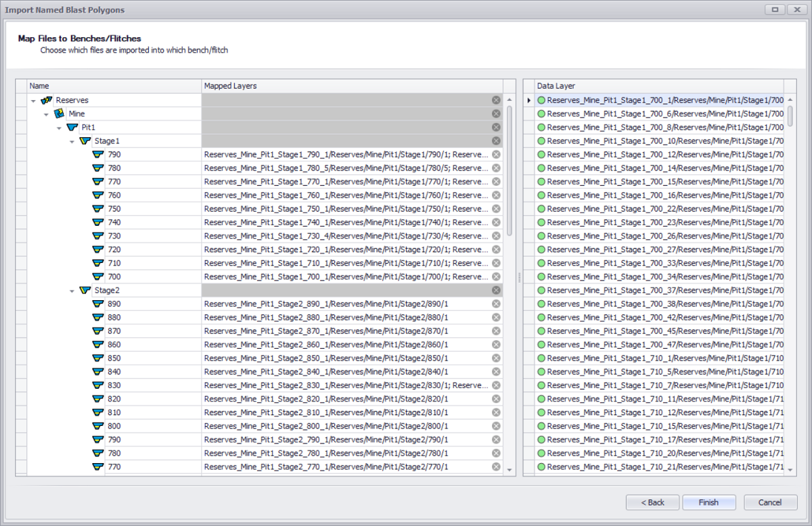Click the bench icon beside Stage2 880
Screen dimensions: 812x526
[x=98, y=317]
